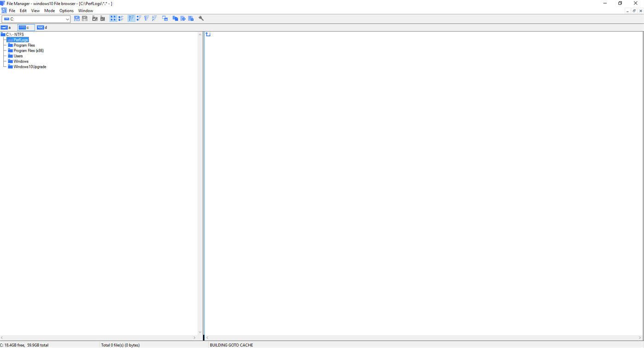
Task: Sort files by type via toolbar
Action: pyautogui.click(x=139, y=18)
